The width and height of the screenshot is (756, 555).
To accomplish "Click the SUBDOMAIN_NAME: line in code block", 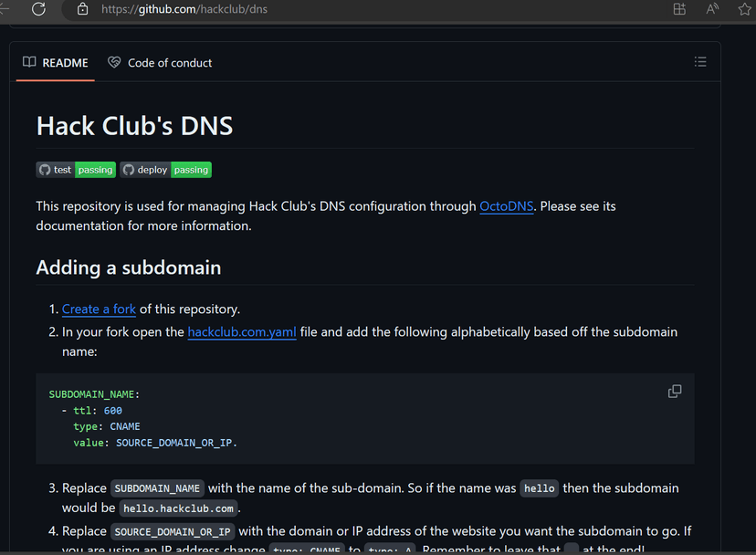I will 94,394.
